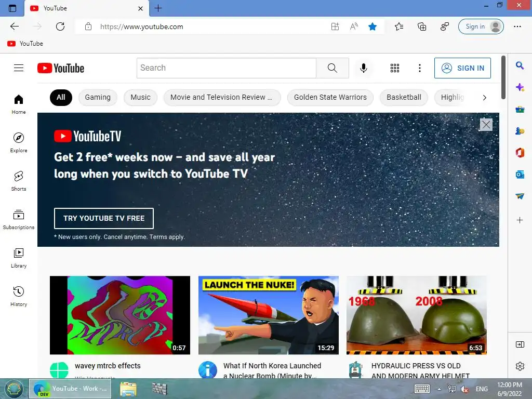532x399 pixels.
Task: Open Start menu orb
Action: coord(13,389)
